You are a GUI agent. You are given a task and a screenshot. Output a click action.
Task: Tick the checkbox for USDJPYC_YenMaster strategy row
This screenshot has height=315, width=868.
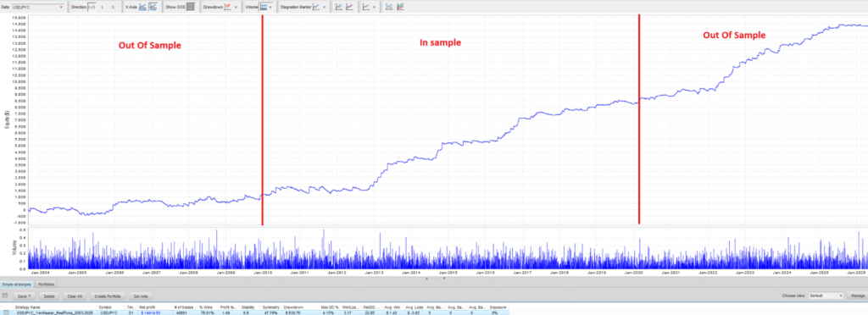point(6,312)
